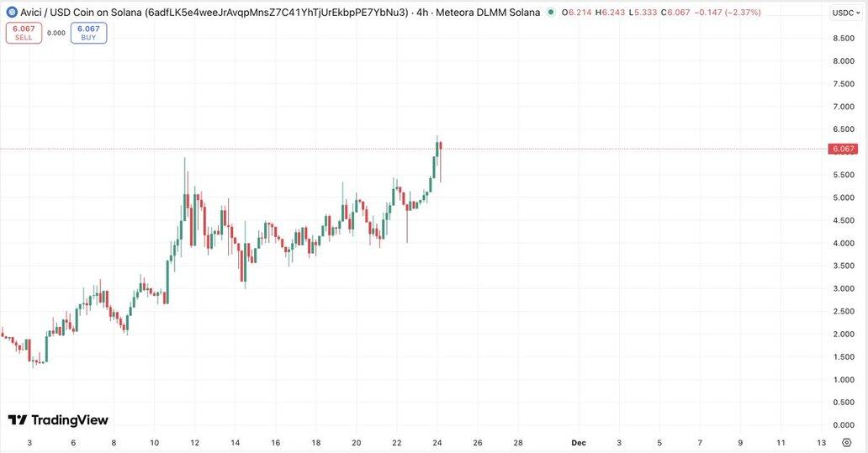Click the 12 date on time axis
This screenshot has height=453, width=868.
195,442
